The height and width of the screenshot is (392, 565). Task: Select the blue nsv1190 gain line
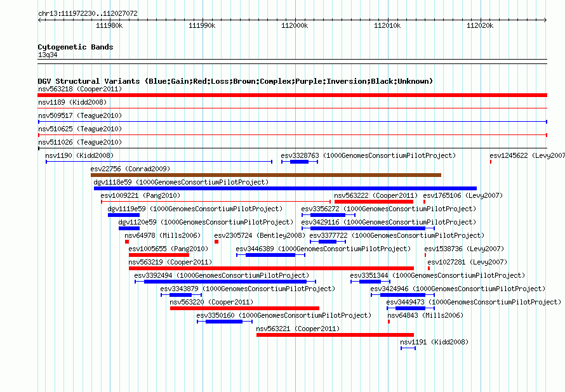coord(159,162)
